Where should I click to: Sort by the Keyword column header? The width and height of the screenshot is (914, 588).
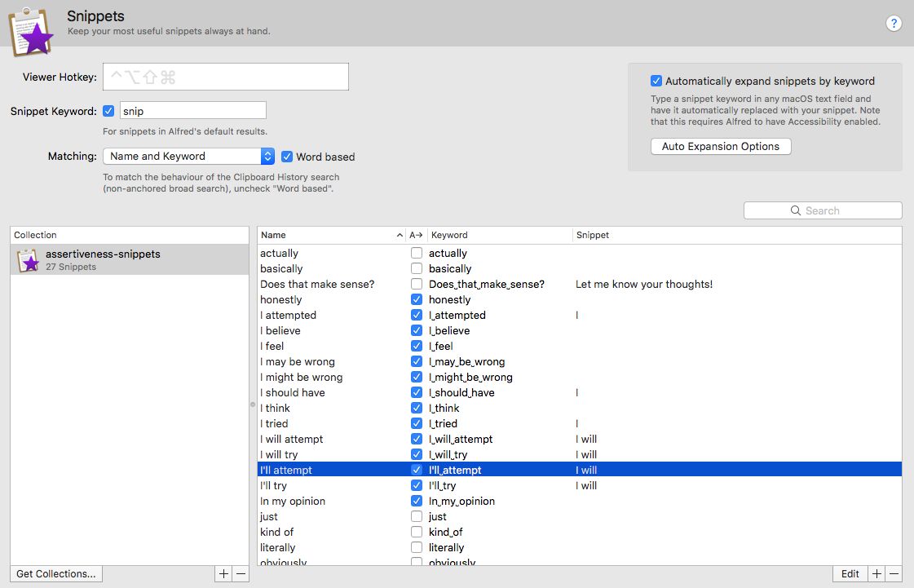pos(500,235)
